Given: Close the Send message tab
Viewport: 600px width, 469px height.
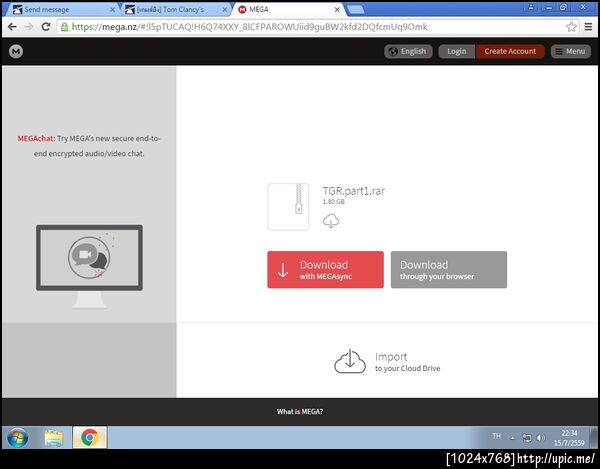Looking at the screenshot, I should point(112,10).
